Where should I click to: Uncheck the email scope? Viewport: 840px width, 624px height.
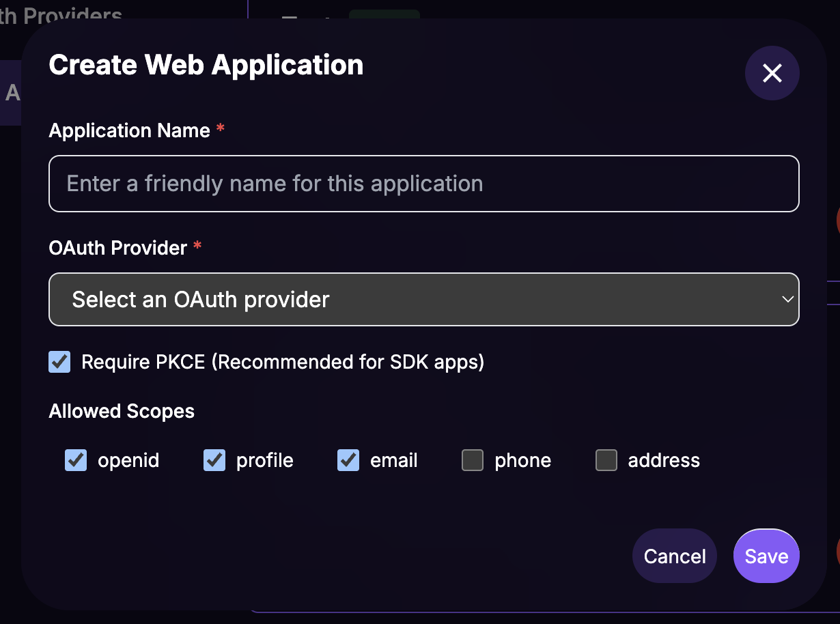point(348,460)
